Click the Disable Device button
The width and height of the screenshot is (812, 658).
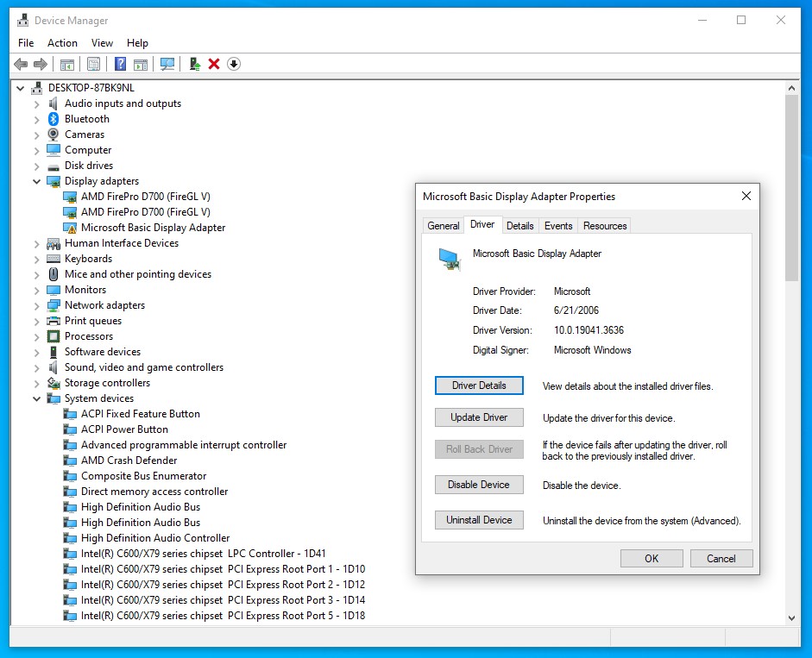click(479, 485)
